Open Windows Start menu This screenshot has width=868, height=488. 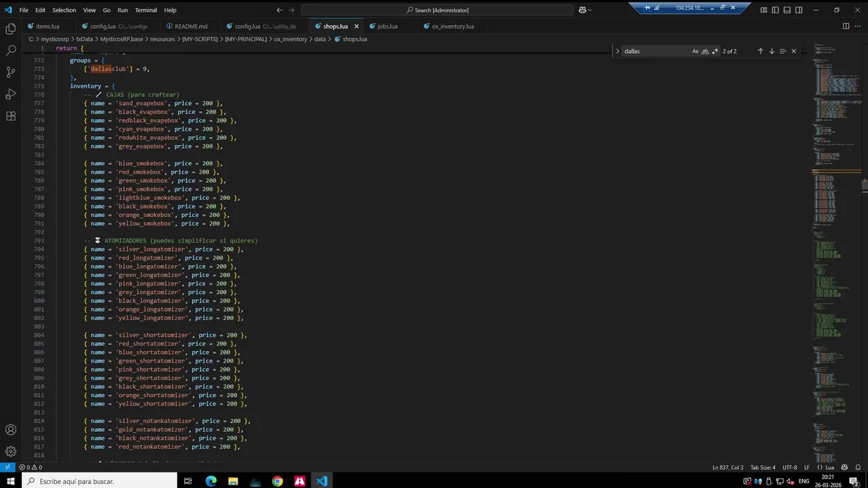point(11,481)
